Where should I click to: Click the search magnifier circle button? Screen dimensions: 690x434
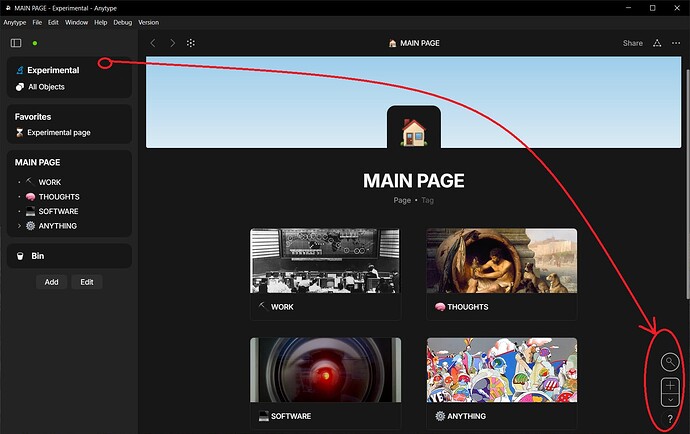coord(670,362)
